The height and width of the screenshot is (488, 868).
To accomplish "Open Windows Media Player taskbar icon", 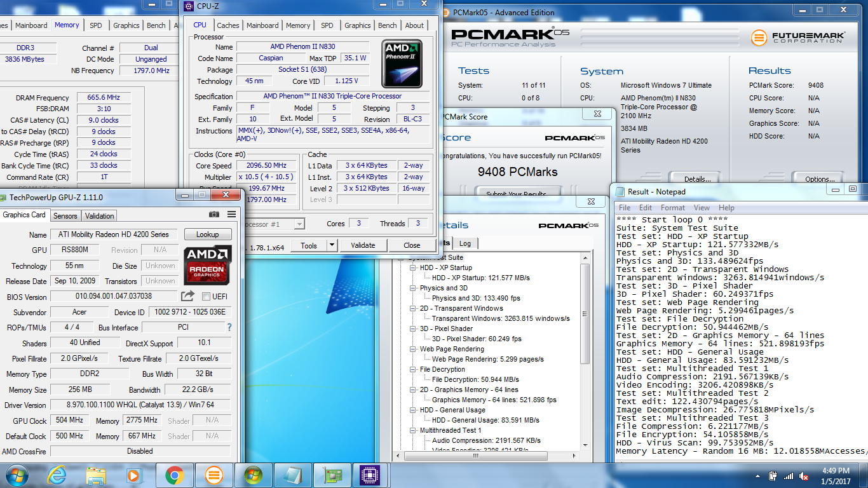I will point(134,475).
